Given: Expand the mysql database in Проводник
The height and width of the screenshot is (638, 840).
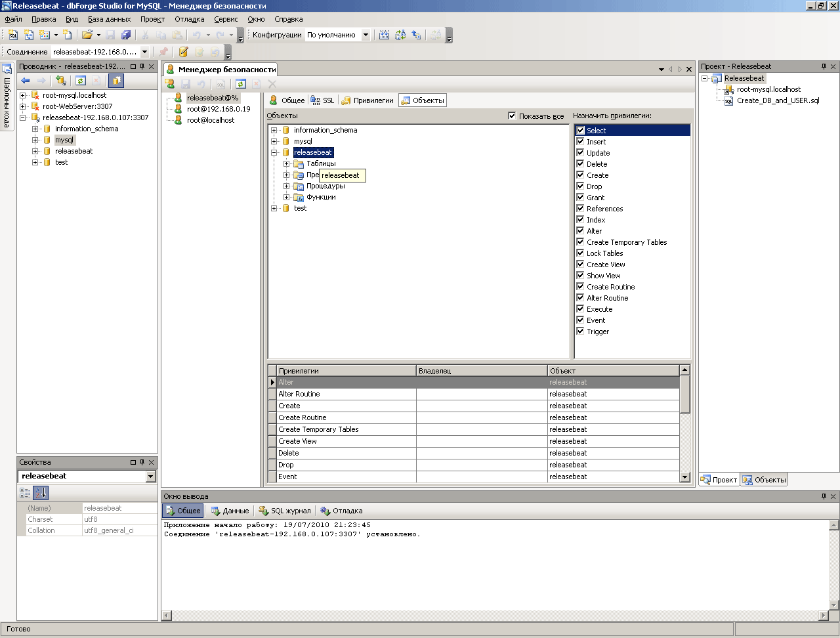Looking at the screenshot, I should point(35,140).
